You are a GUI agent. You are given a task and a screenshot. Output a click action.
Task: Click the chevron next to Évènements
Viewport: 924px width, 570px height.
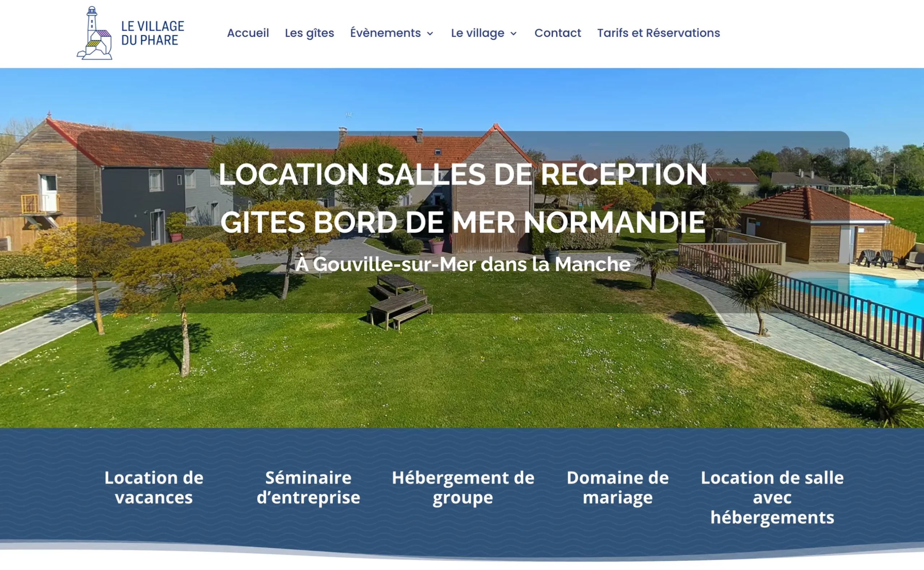pyautogui.click(x=431, y=34)
